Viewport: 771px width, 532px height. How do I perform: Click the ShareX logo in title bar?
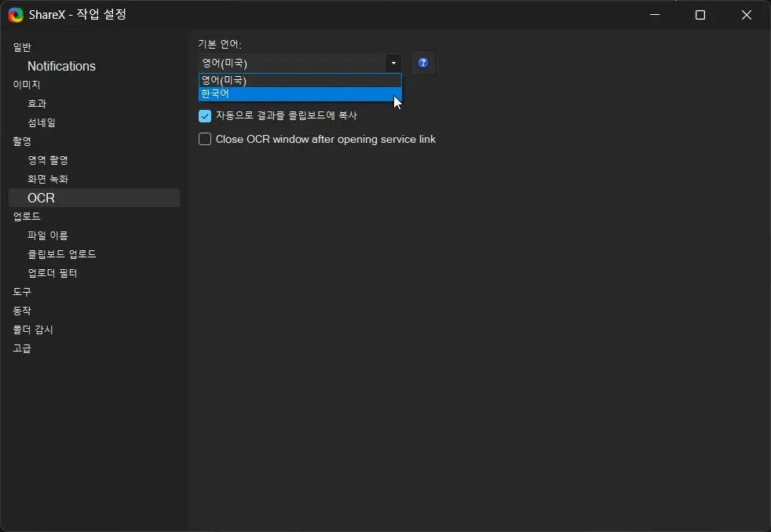pos(16,15)
